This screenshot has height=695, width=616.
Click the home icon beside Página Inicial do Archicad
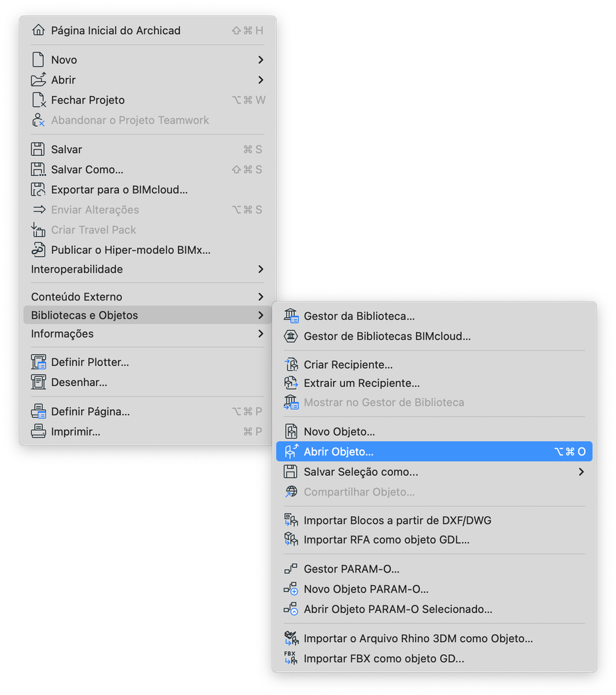coord(38,30)
